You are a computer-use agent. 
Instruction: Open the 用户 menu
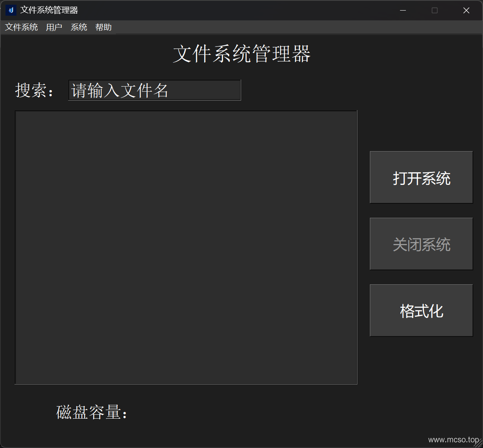click(x=54, y=27)
